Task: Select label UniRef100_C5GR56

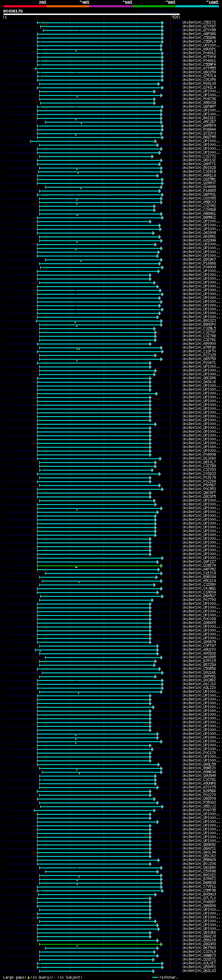Action: click(199, 669)
